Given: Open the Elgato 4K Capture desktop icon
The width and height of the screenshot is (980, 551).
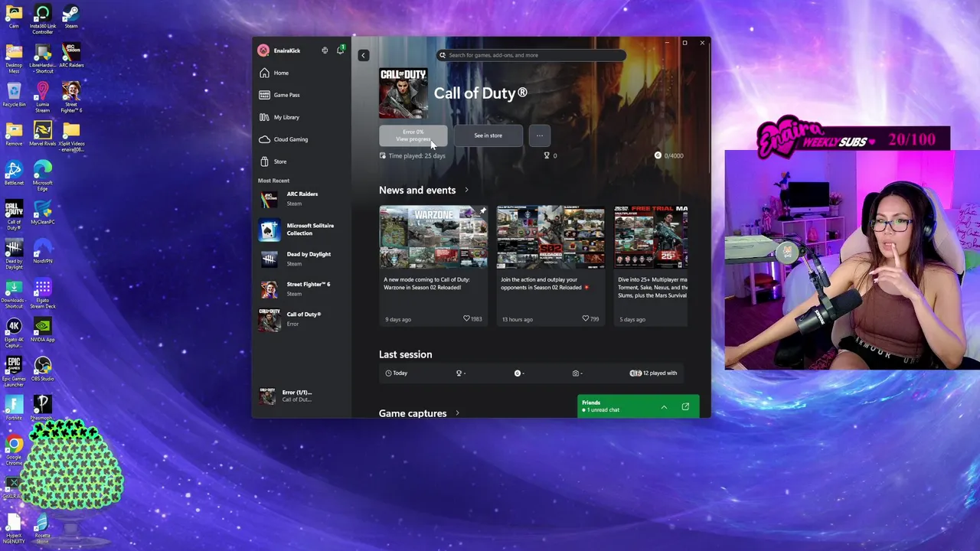Looking at the screenshot, I should [x=14, y=332].
